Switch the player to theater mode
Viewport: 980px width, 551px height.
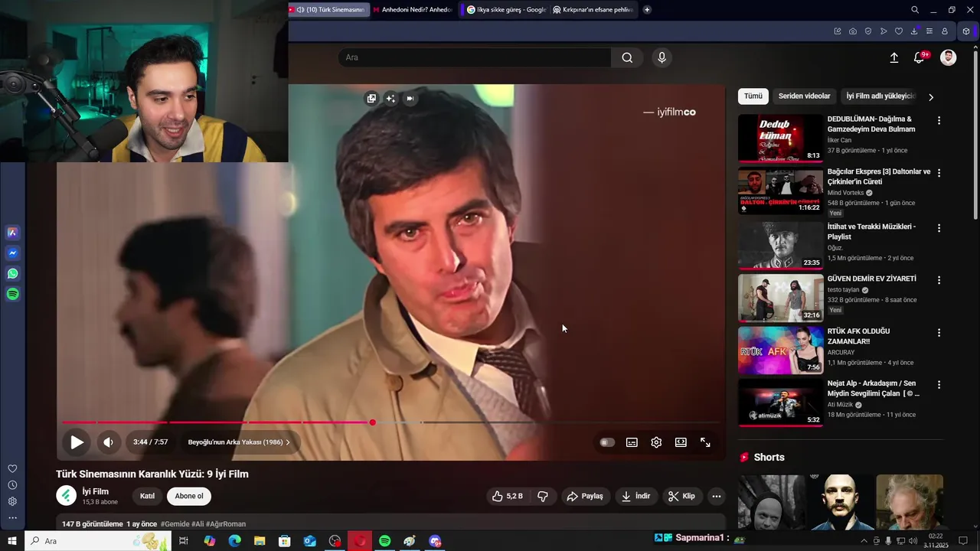click(x=681, y=442)
